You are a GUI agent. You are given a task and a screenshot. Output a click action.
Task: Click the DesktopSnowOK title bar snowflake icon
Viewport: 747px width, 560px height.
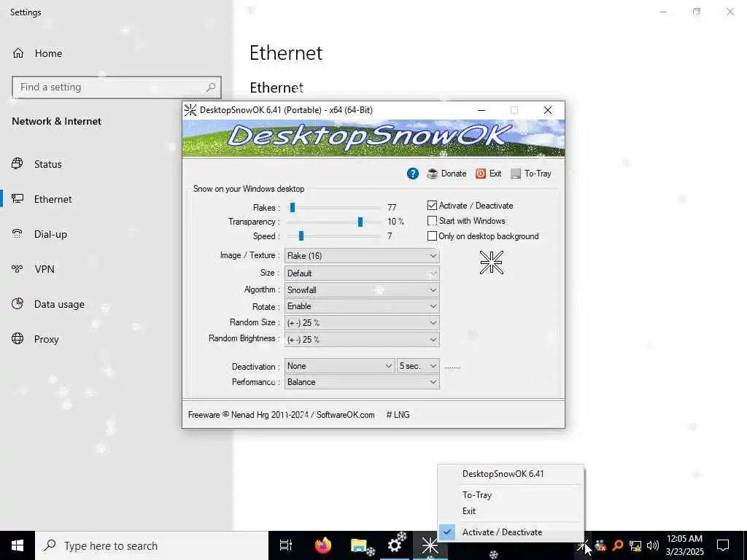click(190, 110)
